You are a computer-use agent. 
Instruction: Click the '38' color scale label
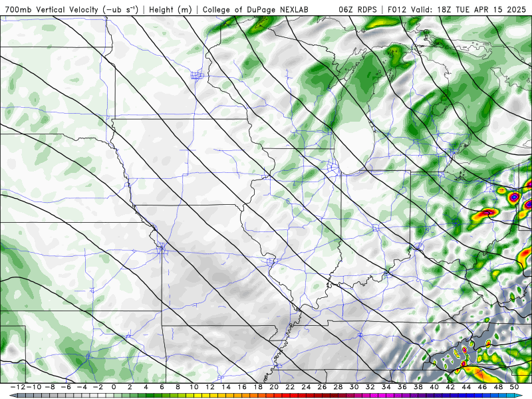tap(418, 387)
